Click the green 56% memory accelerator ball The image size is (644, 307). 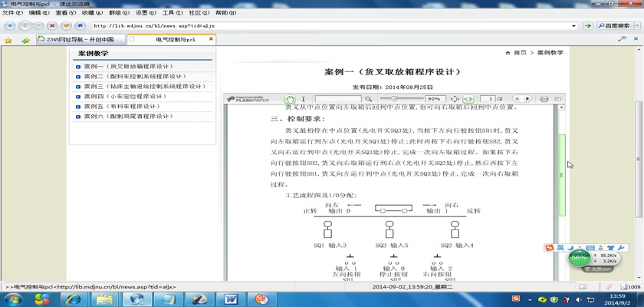(x=579, y=258)
